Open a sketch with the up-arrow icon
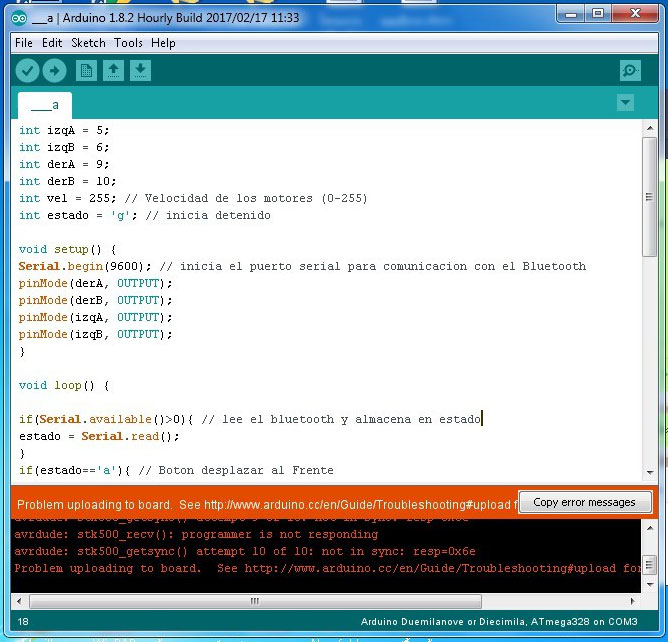 coord(113,71)
